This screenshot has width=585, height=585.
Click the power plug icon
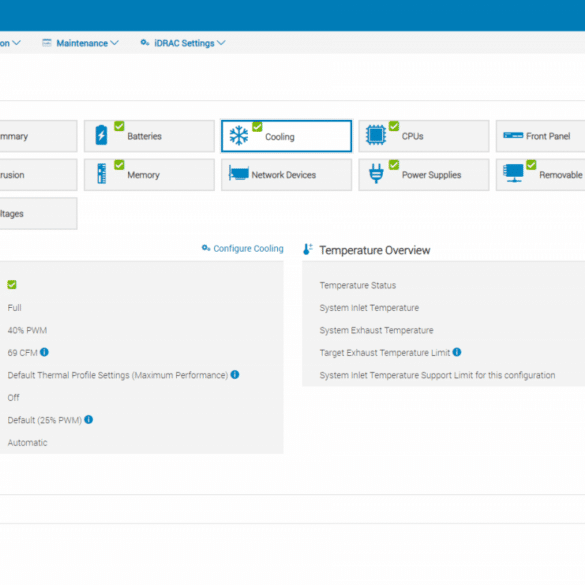[x=376, y=174]
